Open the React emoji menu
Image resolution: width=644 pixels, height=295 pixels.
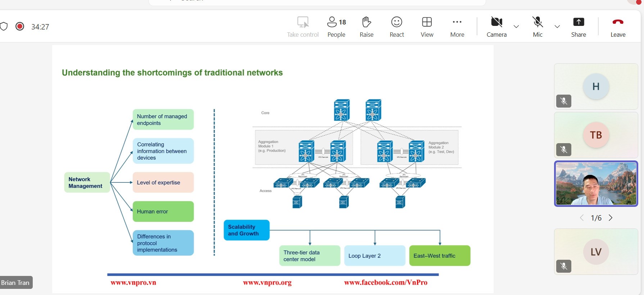coord(396,27)
